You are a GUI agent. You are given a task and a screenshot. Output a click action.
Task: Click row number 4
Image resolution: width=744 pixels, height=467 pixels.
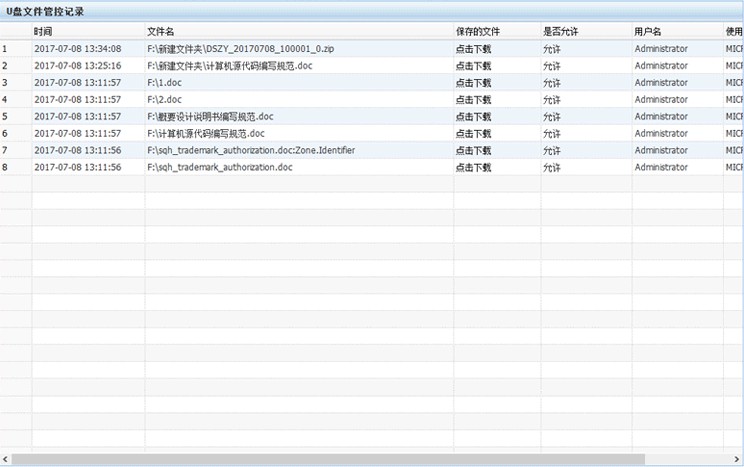pos(5,100)
